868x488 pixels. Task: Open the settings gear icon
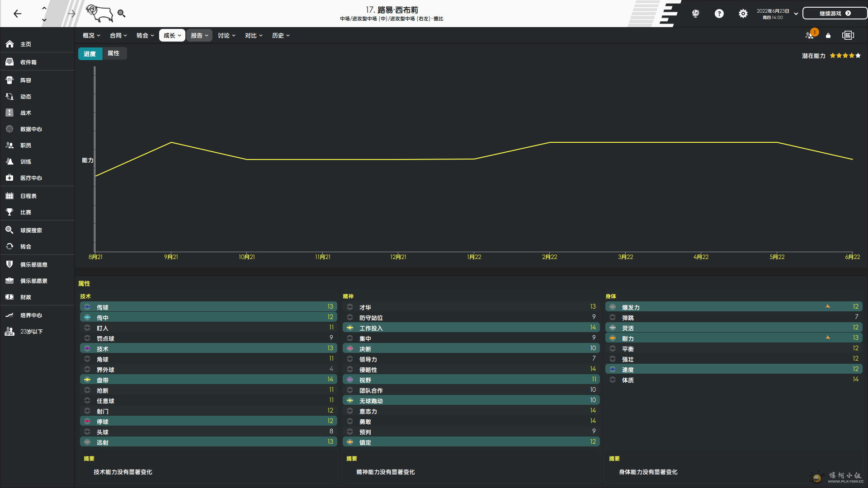tap(743, 14)
